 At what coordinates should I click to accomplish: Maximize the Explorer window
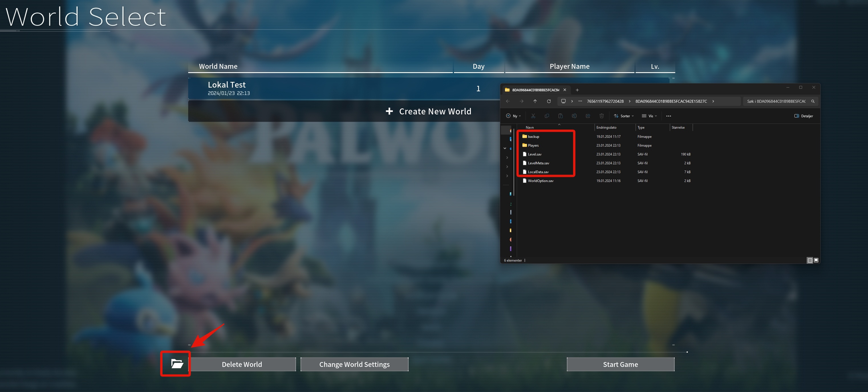(801, 87)
